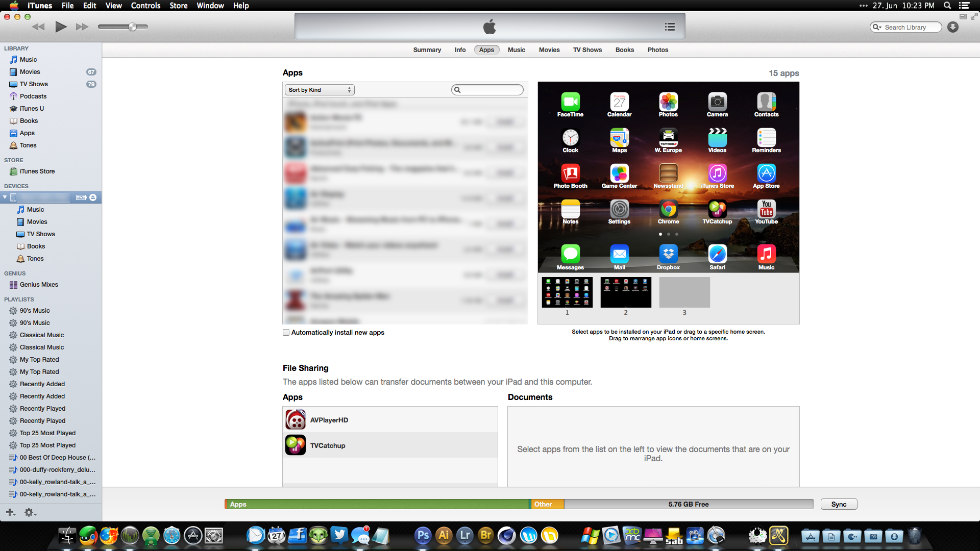The width and height of the screenshot is (980, 551).
Task: Open Spotlight search in menu bar
Action: point(947,6)
